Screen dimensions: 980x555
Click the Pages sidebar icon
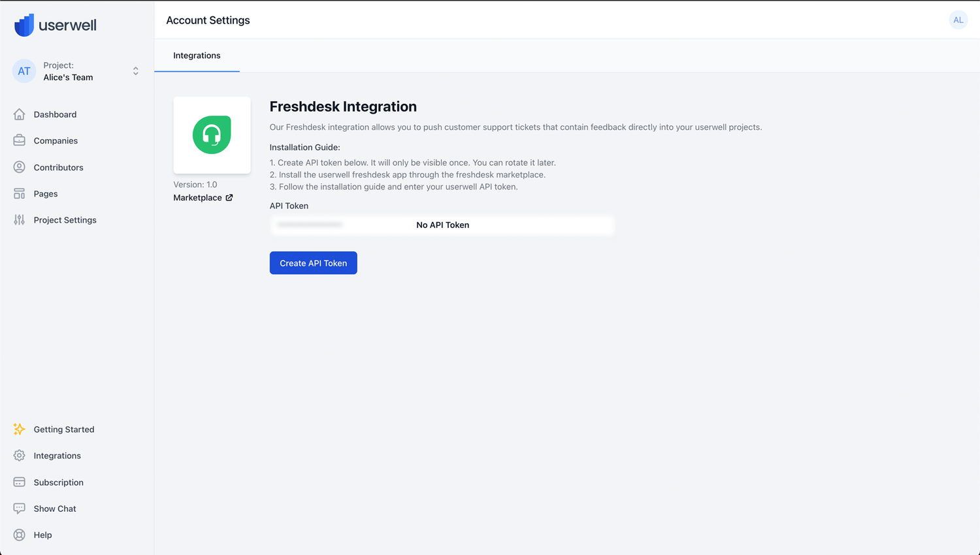20,193
